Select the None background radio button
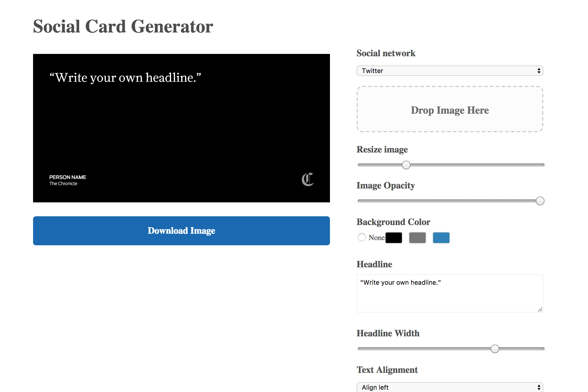This screenshot has height=392, width=588. [362, 237]
